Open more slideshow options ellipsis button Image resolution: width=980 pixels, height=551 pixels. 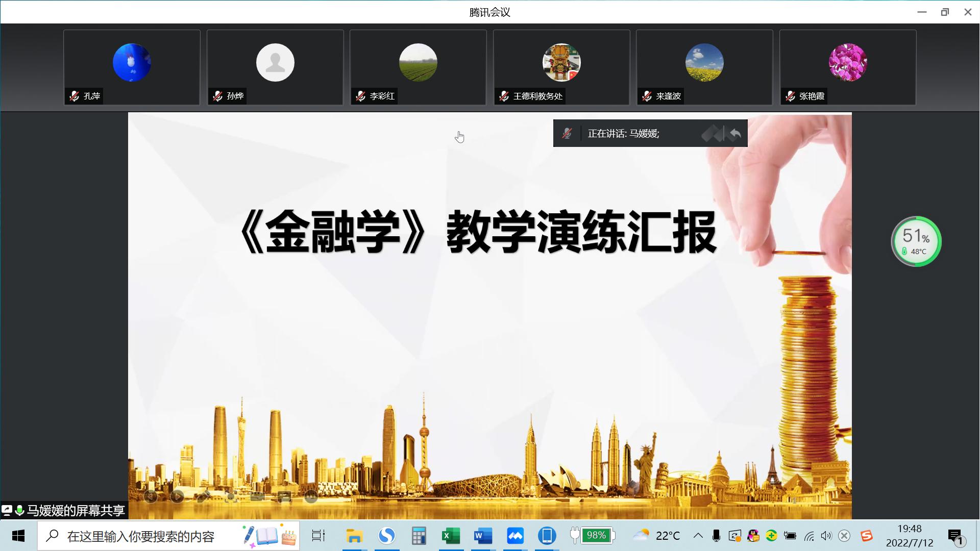tap(311, 496)
